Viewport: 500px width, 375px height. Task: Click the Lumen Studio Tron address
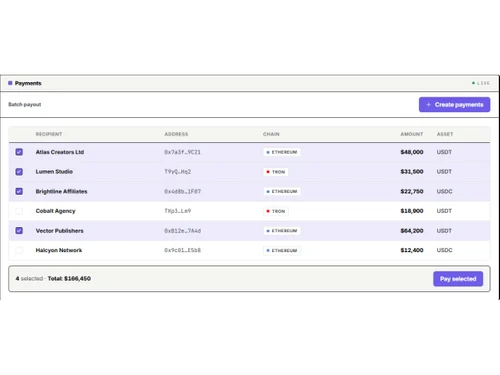(x=177, y=172)
